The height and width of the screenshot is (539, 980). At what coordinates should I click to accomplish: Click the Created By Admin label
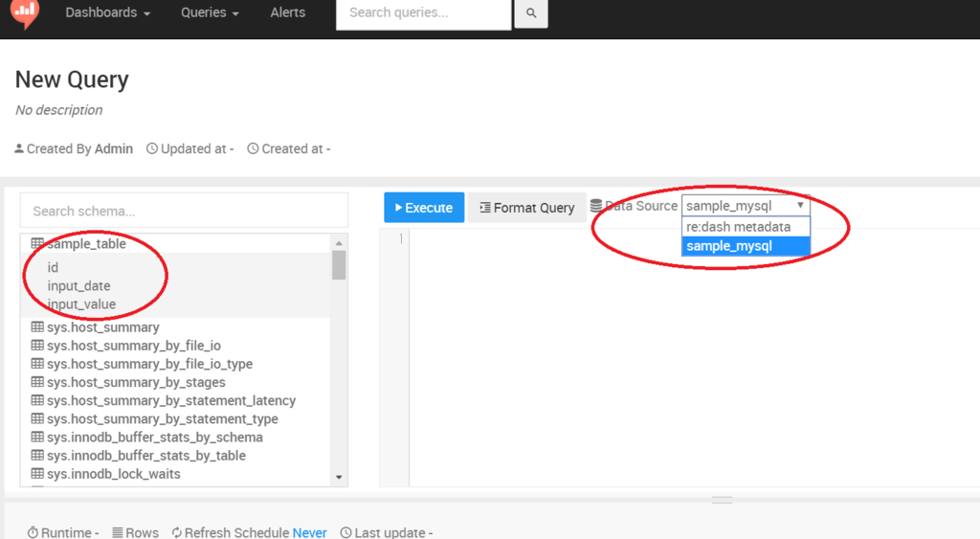pyautogui.click(x=74, y=148)
